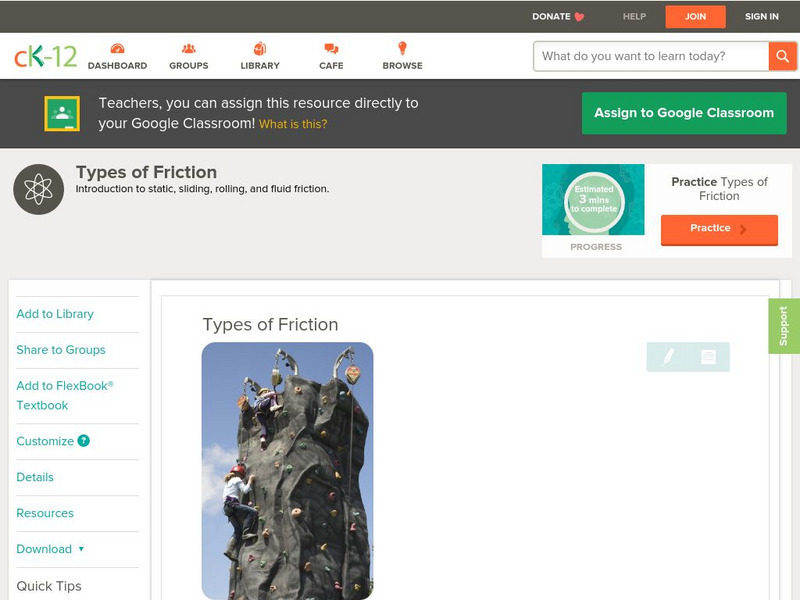This screenshot has height=600, width=800.
Task: Click Add to FlexBook Textbook link
Action: pos(65,395)
